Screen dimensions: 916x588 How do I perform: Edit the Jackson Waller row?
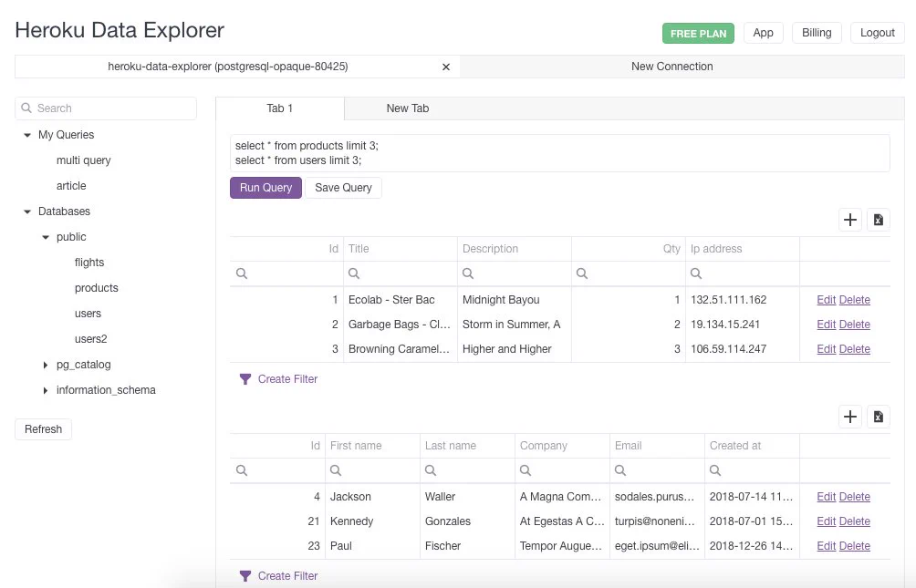[x=826, y=497]
